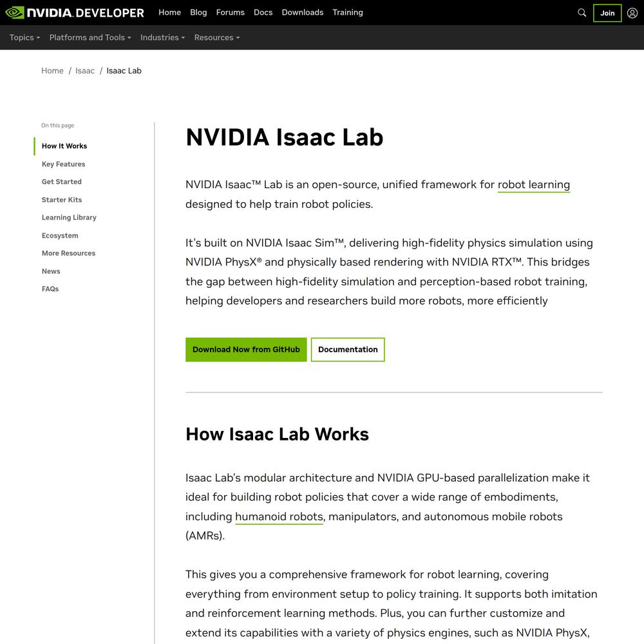Jump to Ecosystem section
The width and height of the screenshot is (644, 644).
[59, 235]
